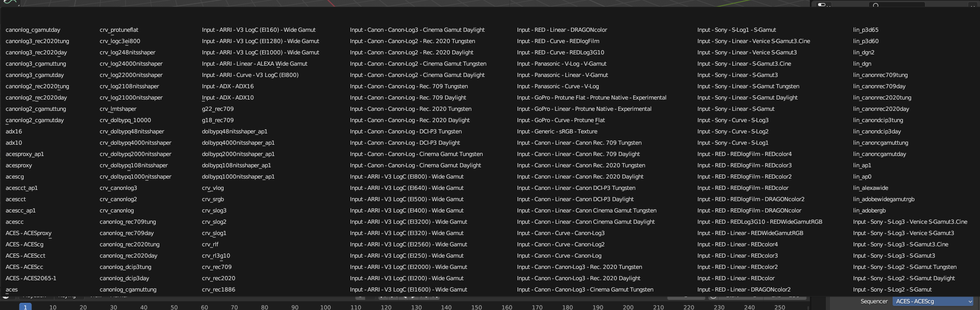Select canonlog3_rec2020tung entry

[x=38, y=41]
